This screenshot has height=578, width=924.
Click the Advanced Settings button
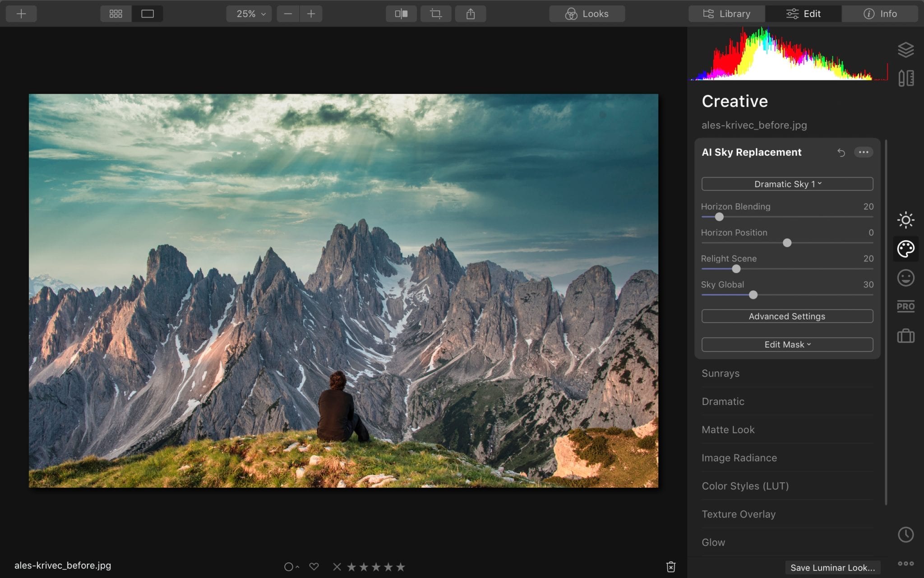pos(787,316)
